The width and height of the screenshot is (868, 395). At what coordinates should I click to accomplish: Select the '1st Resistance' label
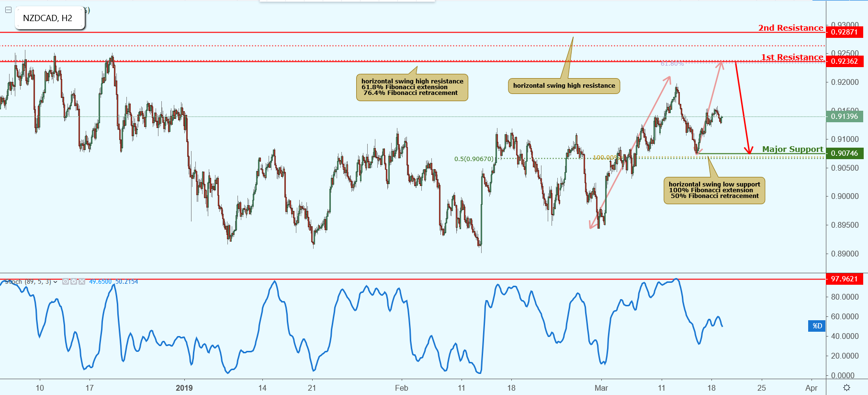tap(792, 58)
